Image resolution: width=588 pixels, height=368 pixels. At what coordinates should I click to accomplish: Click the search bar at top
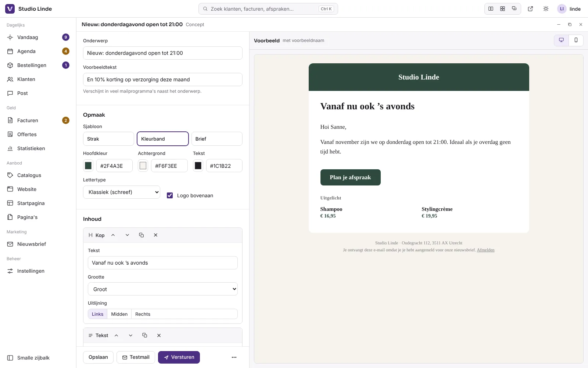268,9
